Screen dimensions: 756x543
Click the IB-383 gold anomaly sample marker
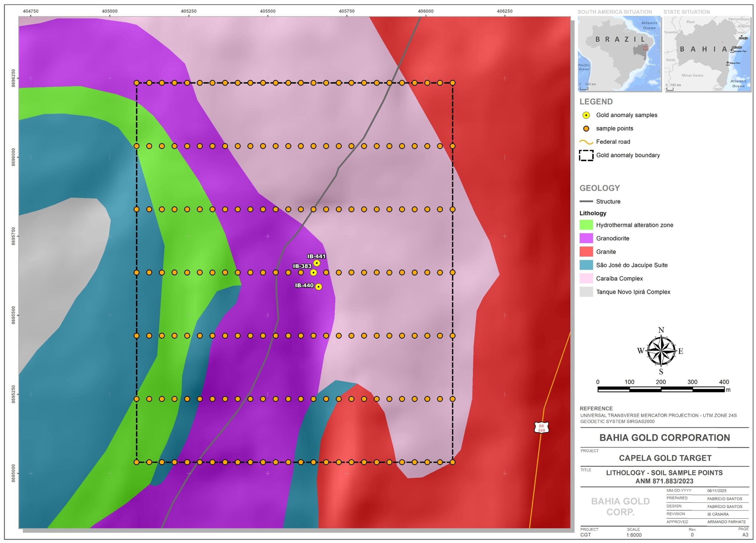point(313,273)
